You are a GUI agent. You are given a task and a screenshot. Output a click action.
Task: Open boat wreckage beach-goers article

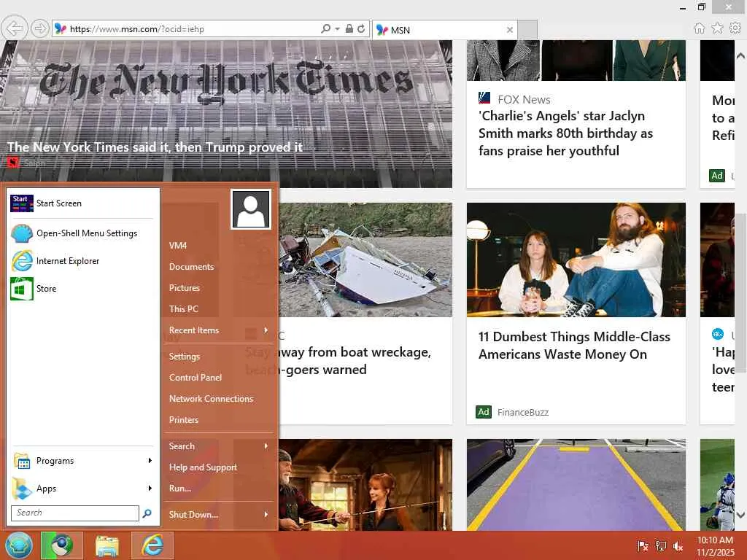[338, 361]
